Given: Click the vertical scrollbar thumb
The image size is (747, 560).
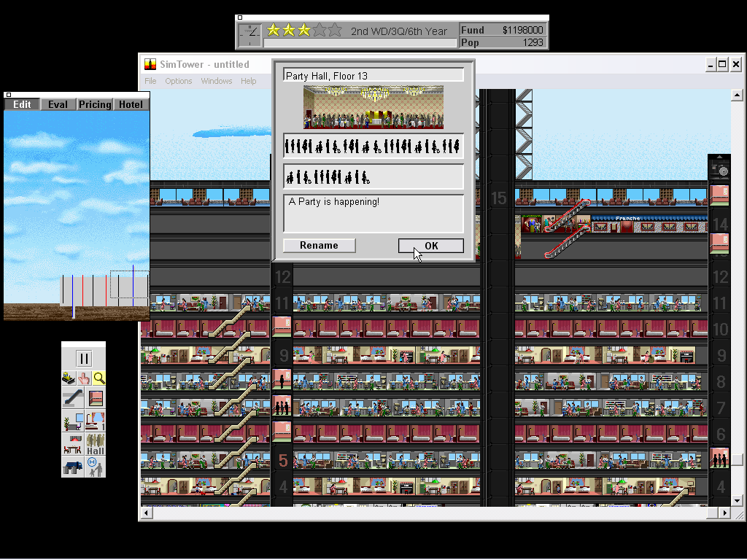Looking at the screenshot, I should pos(737,459).
